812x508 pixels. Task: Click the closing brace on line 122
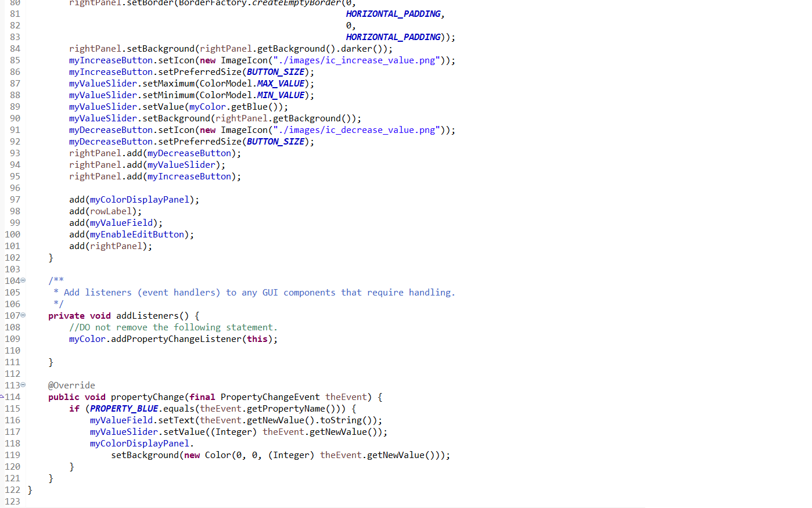[30, 490]
